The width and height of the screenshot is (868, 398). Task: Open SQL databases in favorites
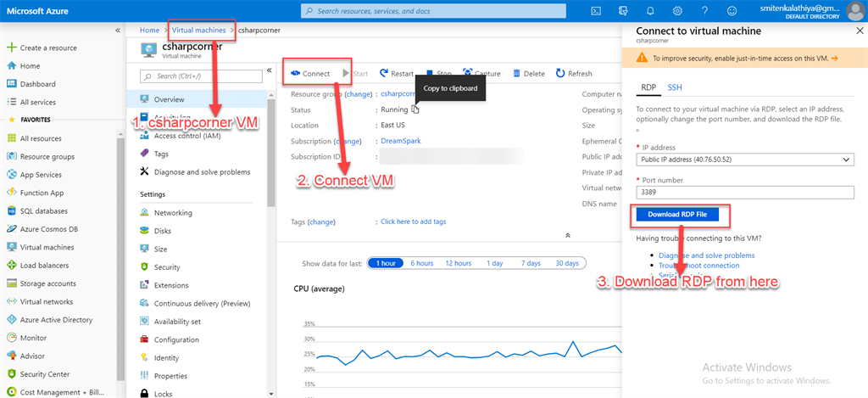(x=44, y=211)
